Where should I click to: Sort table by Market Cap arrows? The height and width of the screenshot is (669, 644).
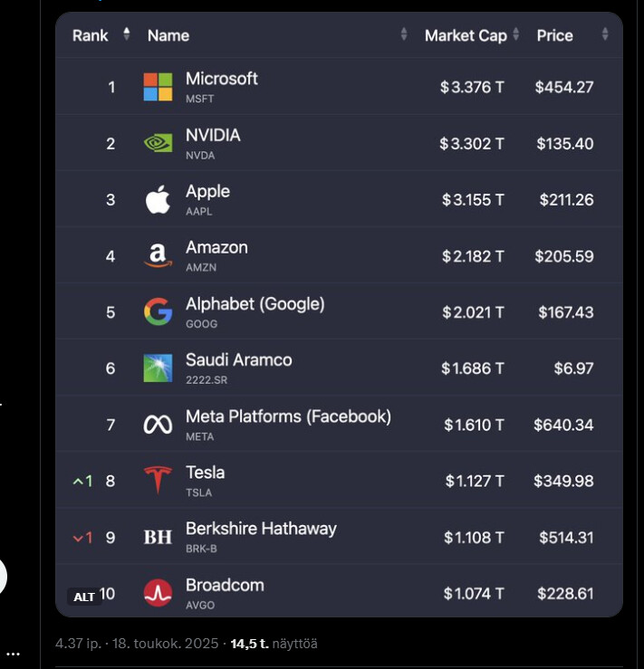tap(516, 34)
